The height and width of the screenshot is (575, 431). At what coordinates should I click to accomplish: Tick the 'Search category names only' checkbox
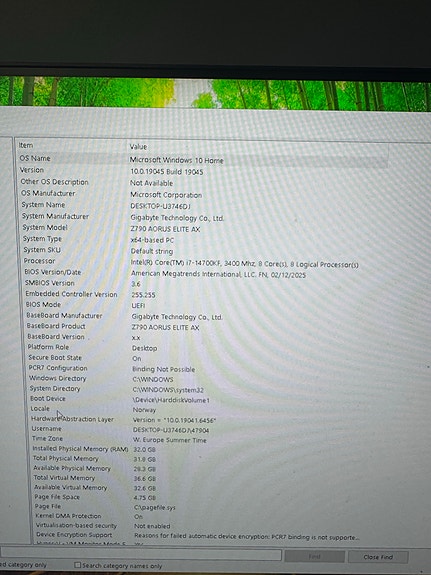(x=77, y=565)
